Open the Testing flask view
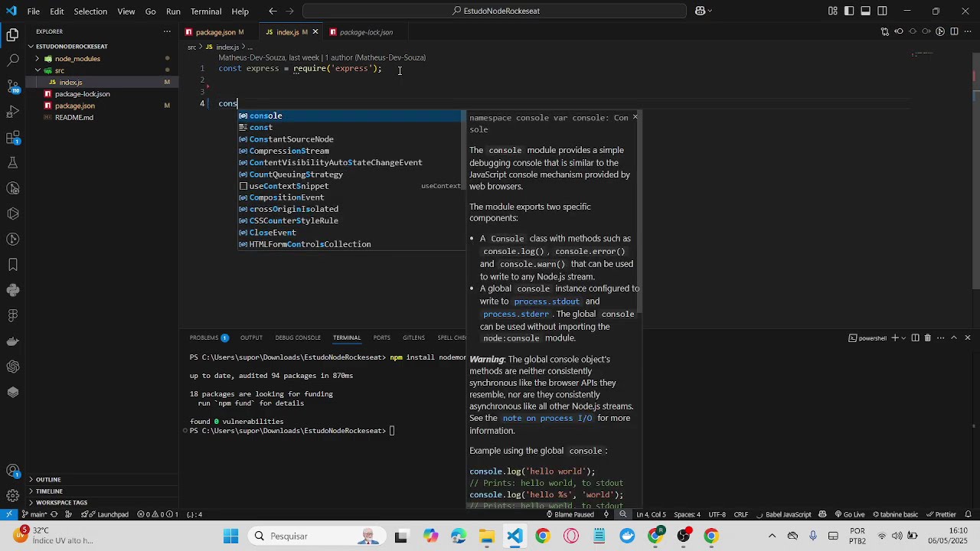The width and height of the screenshot is (980, 551). tap(12, 163)
